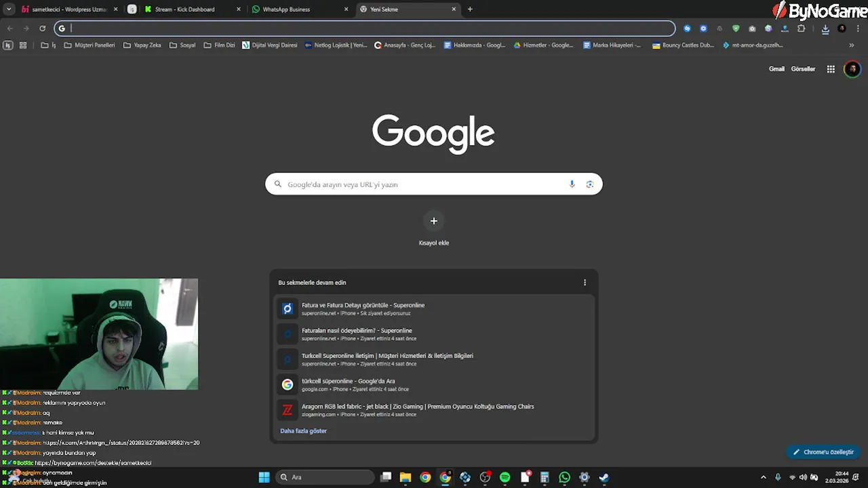The width and height of the screenshot is (868, 488).
Task: Open 'Fatura ve Fatura Detayı görüntüle' entry
Action: coord(434,309)
